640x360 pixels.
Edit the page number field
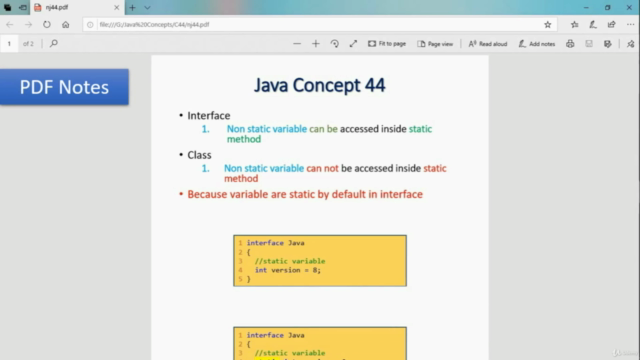pos(9,44)
